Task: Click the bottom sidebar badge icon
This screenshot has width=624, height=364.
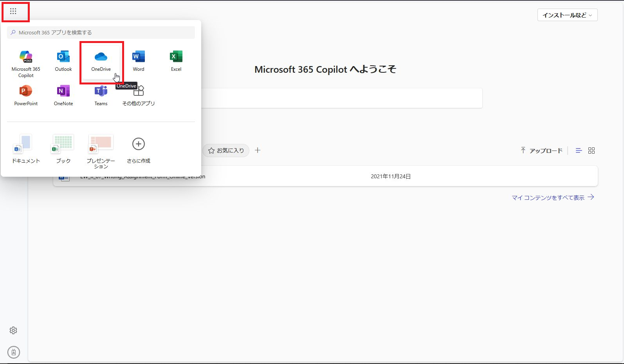Action: point(14,352)
